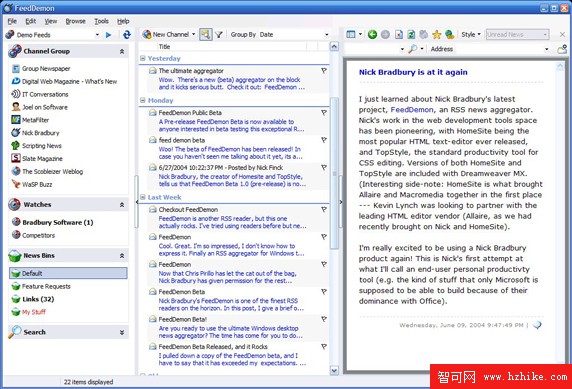Viewport: 572px width, 389px height.
Task: Open the Unread News combo box
Action: [x=517, y=35]
